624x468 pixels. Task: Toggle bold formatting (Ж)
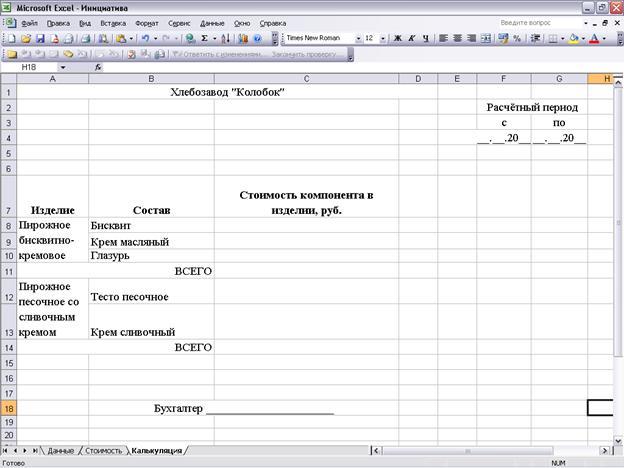396,38
